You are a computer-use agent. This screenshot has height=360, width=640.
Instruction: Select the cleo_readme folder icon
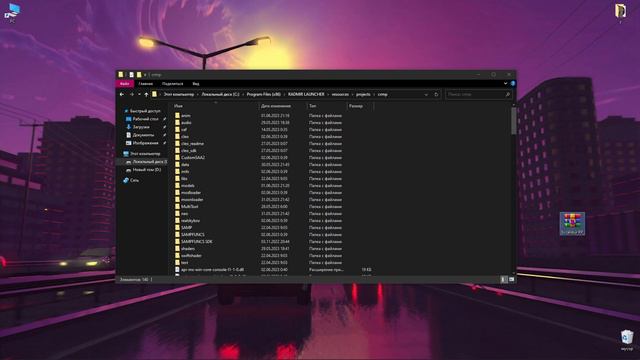178,144
